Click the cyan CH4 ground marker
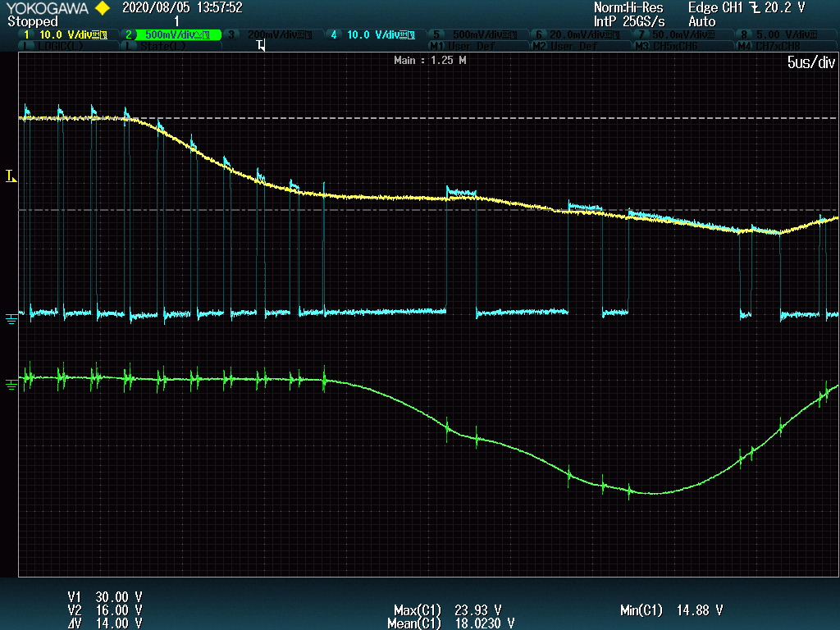840x630 pixels. 11,319
